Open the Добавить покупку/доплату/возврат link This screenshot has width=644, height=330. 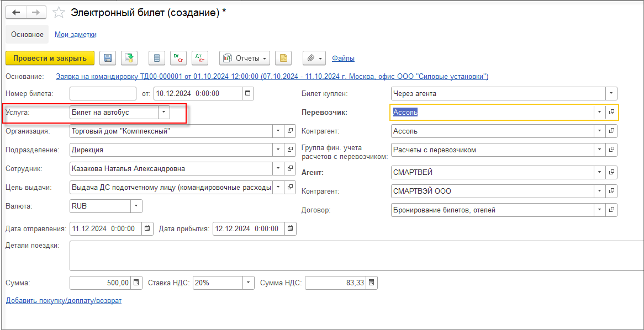click(x=64, y=301)
